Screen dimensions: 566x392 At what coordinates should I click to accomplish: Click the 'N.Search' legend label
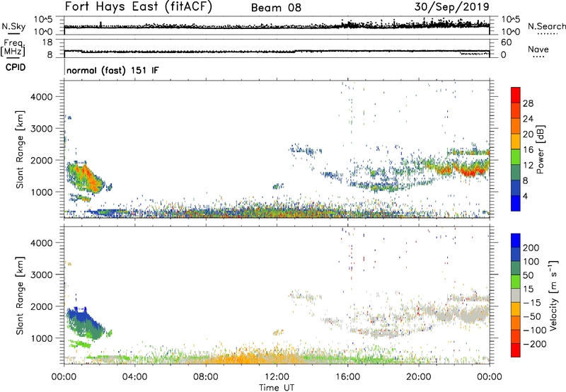(546, 26)
